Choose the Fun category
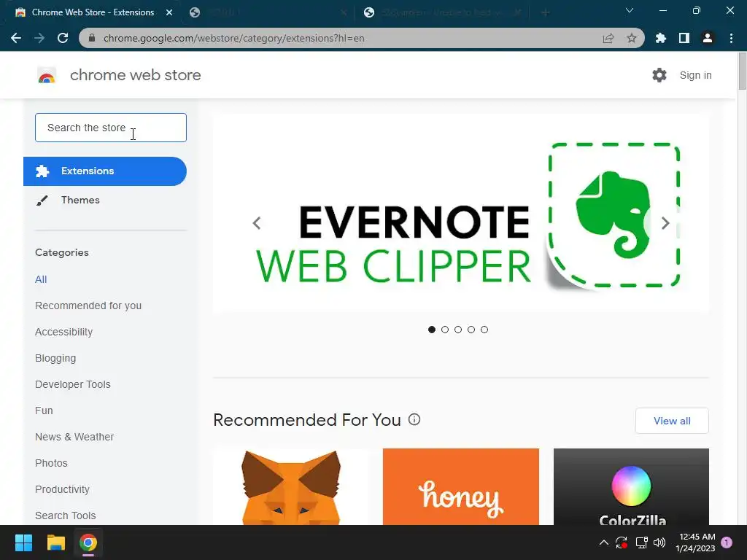 coord(44,411)
